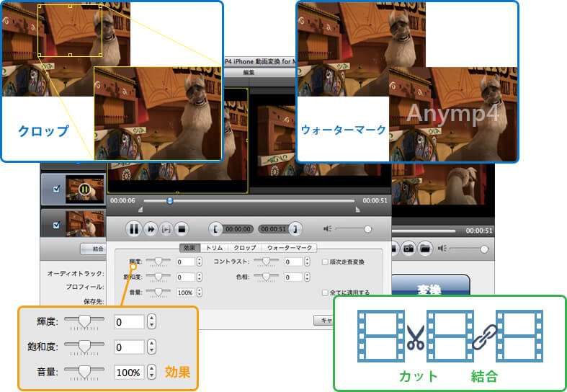Screen dimensions: 567x392
Task: Click main window speaker icon
Action: coord(442,249)
